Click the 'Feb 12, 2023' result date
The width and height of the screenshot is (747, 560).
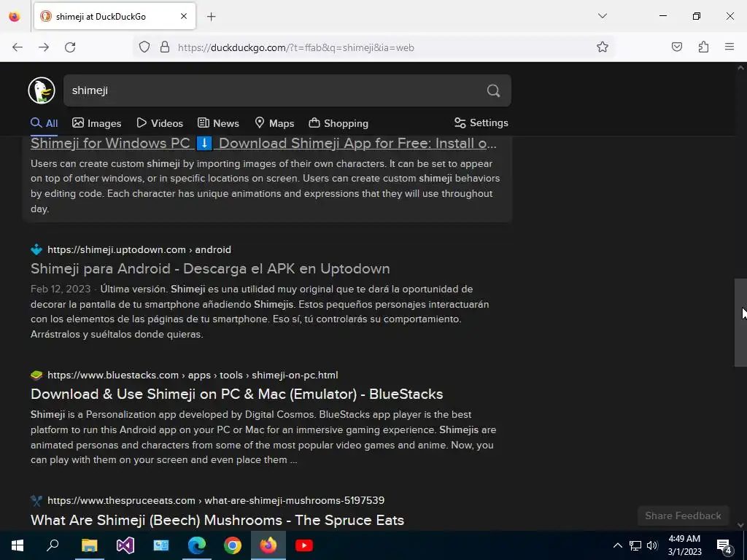tap(61, 289)
